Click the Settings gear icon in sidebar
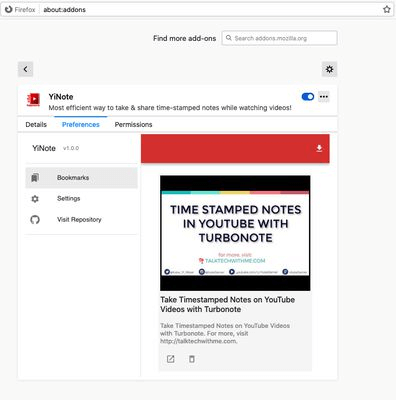 click(35, 199)
